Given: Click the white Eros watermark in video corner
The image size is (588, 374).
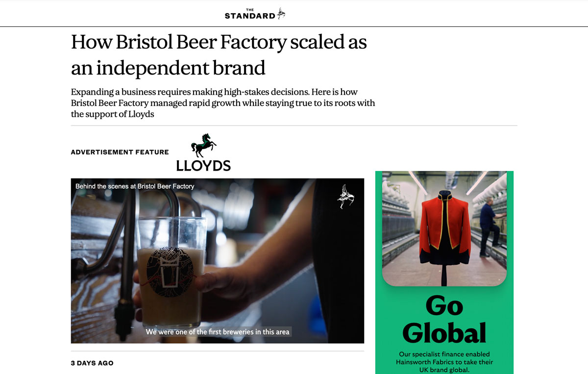Looking at the screenshot, I should [346, 197].
